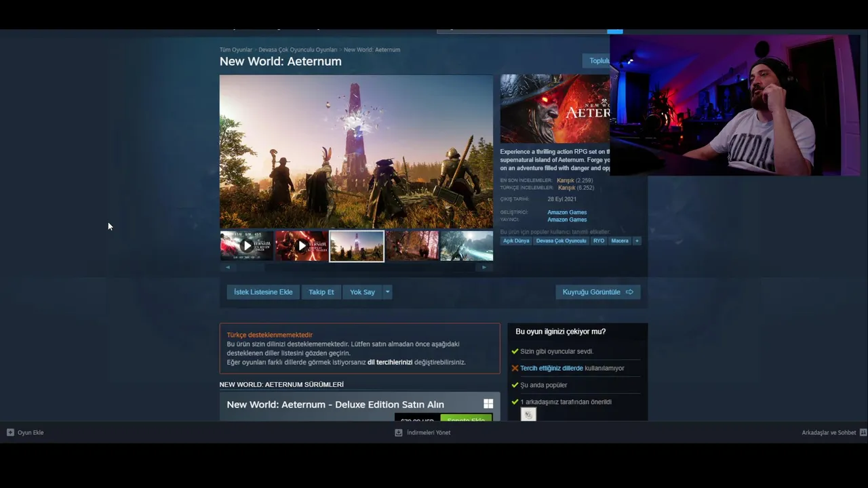
Task: Click Windows platform icon on Deluxe Edition
Action: pos(488,404)
